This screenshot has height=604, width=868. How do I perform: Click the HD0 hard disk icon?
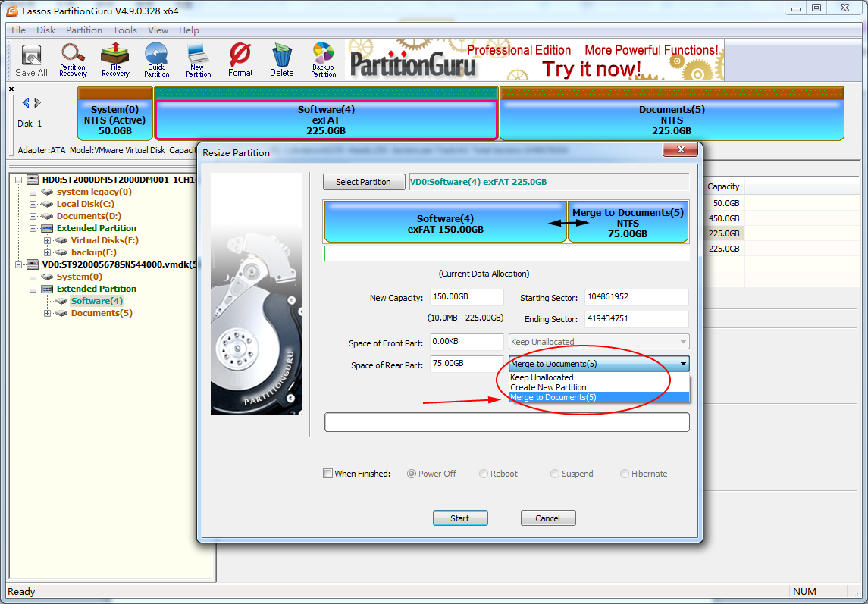33,180
